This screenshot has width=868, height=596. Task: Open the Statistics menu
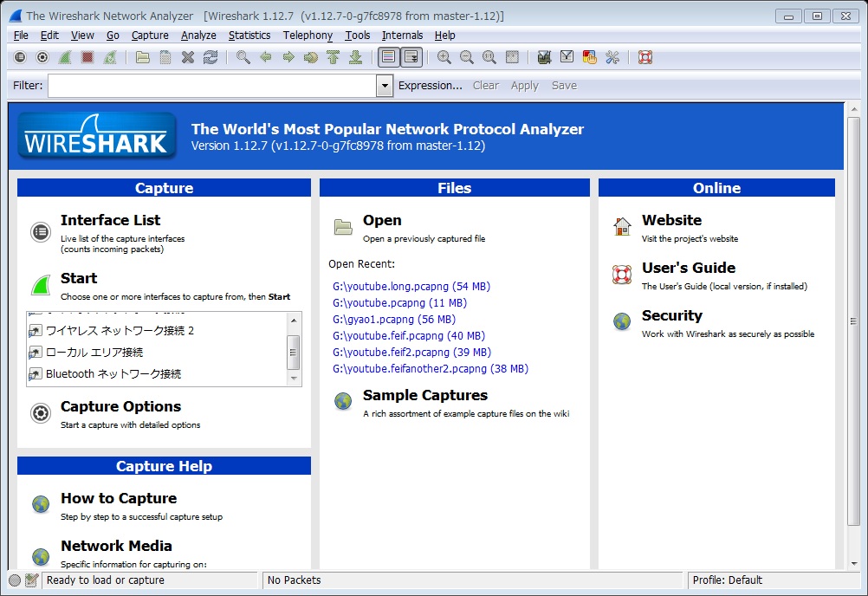[x=249, y=36]
